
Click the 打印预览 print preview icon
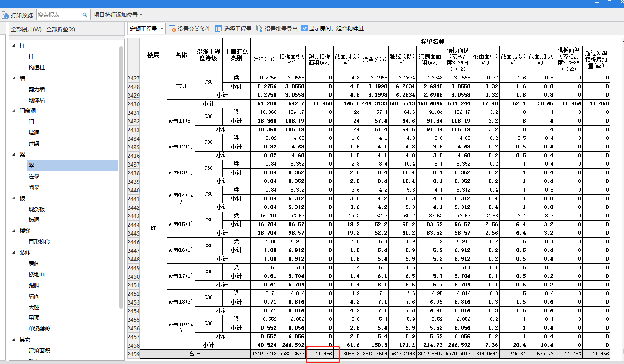pos(5,15)
